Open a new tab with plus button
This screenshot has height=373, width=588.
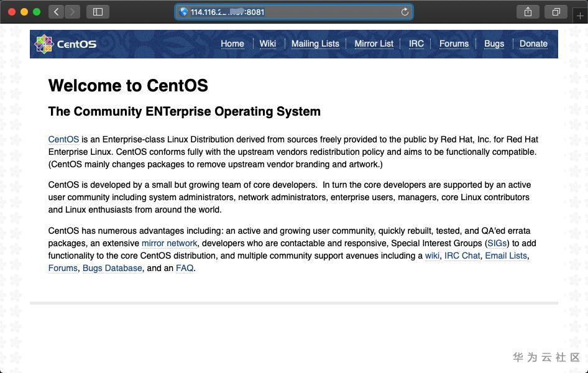tap(580, 16)
